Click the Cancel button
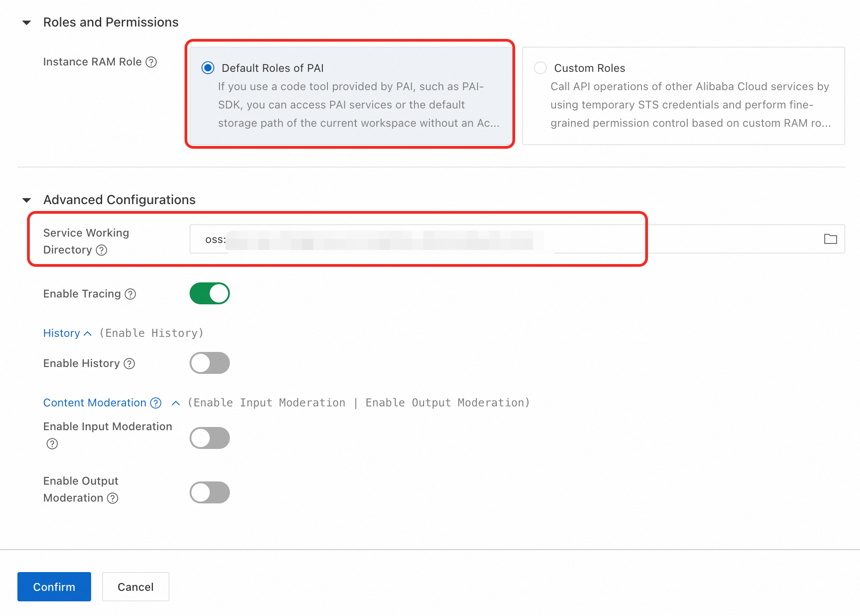 pos(136,587)
